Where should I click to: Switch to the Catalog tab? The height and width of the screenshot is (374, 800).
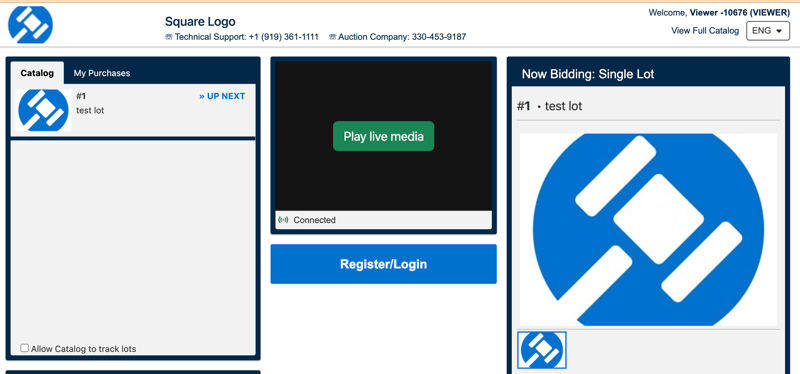(x=37, y=73)
